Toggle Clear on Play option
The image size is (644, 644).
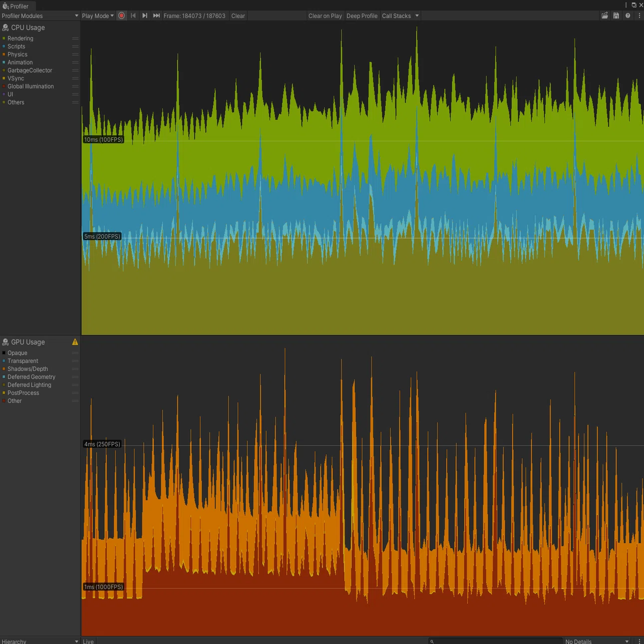[325, 16]
